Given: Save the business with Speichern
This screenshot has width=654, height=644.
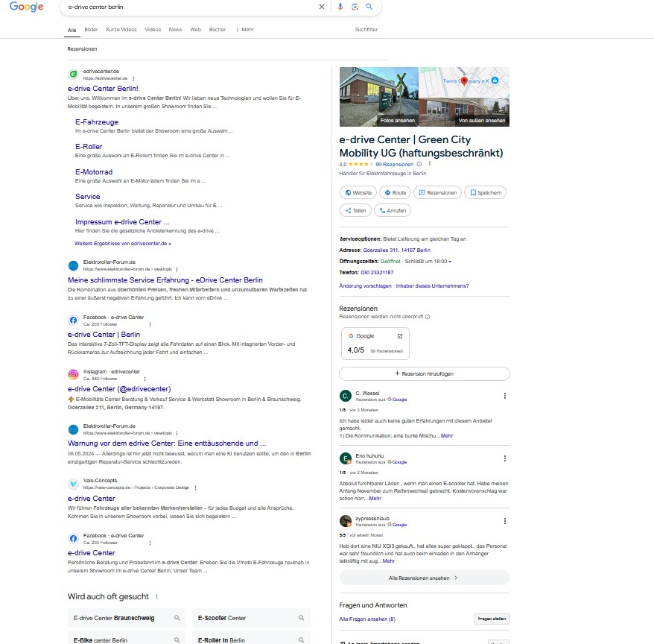Looking at the screenshot, I should coord(485,192).
